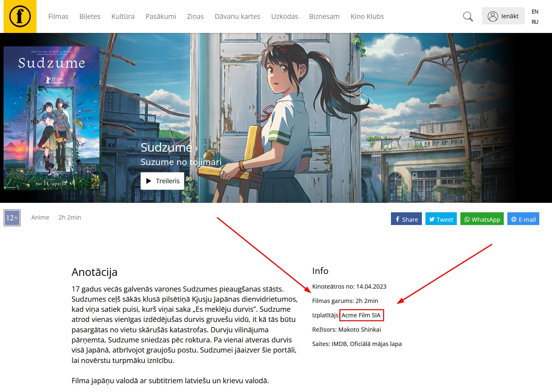This screenshot has height=392, width=552.
Task: Share the movie on Facebook
Action: click(x=406, y=219)
